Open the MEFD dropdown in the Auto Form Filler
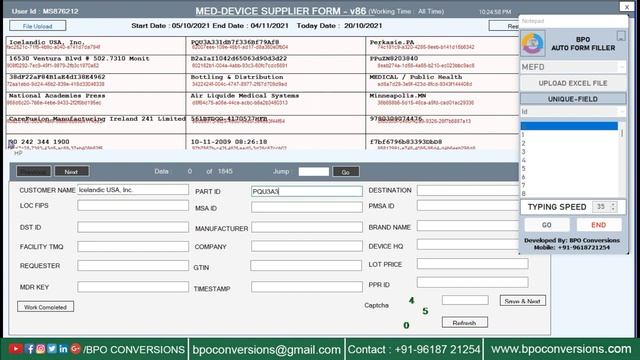Screen dimensions: 640x360 pos(573,67)
